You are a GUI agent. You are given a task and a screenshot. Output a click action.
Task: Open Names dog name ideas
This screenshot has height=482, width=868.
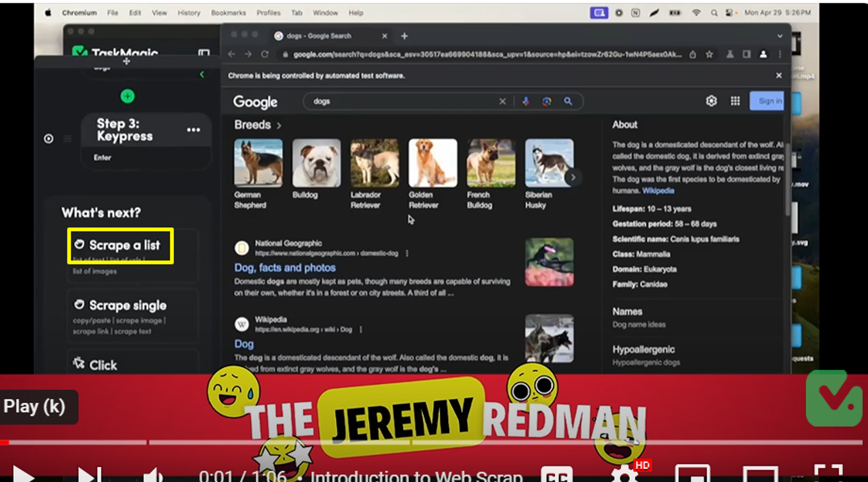[x=639, y=318]
